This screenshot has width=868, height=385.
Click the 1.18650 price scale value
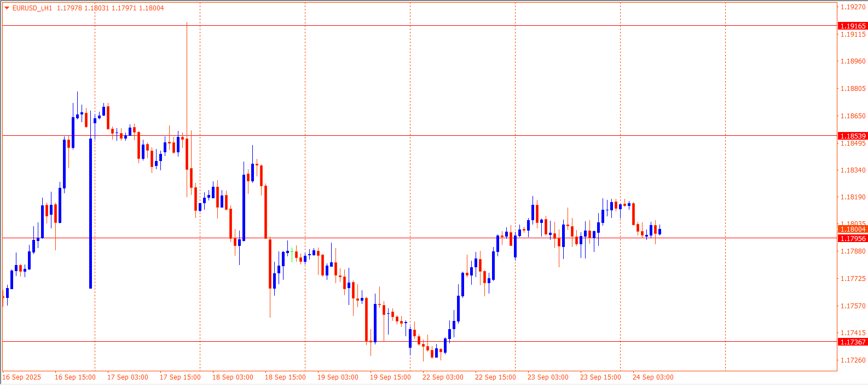point(853,116)
